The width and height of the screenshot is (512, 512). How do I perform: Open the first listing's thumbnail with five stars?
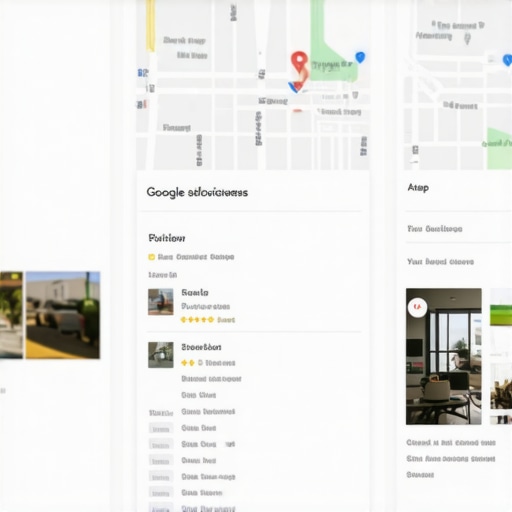161,302
